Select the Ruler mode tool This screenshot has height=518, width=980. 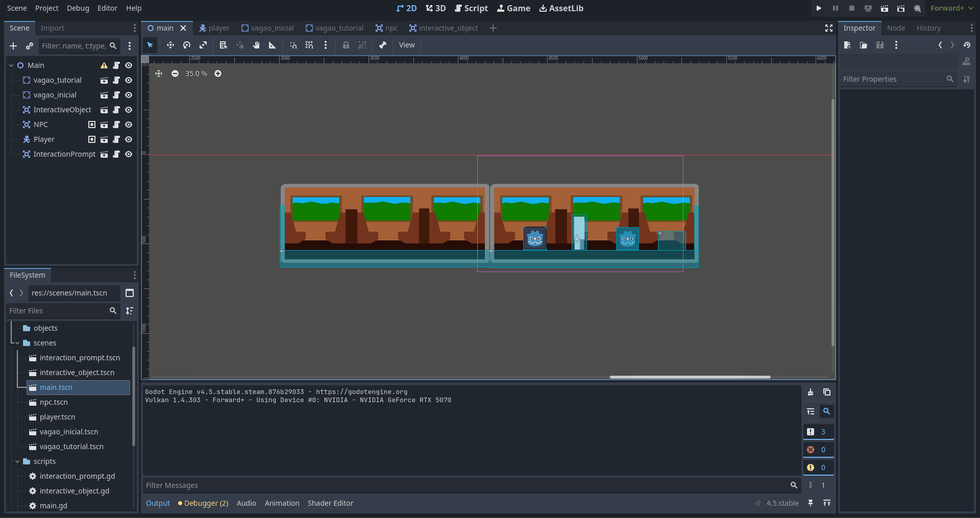point(273,45)
